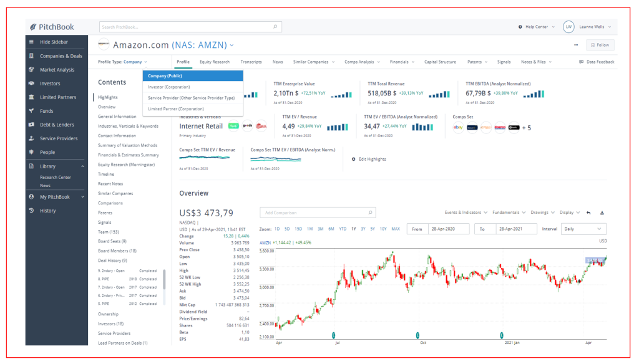Expand the Similar Companies tab dropdown

[333, 62]
